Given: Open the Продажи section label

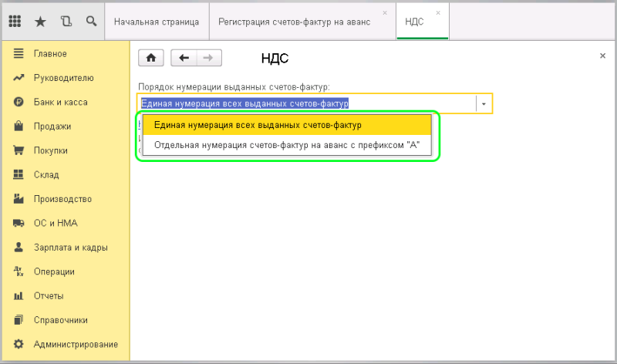Looking at the screenshot, I should click(x=52, y=126).
